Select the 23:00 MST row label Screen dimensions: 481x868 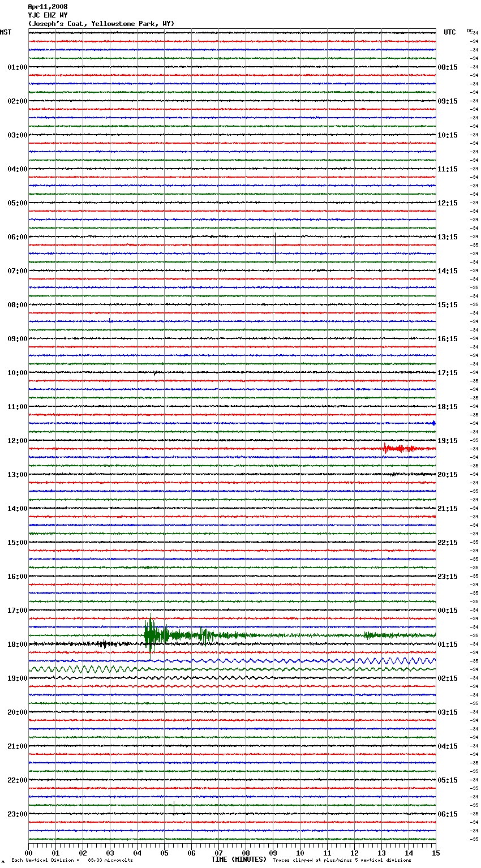coord(18,814)
